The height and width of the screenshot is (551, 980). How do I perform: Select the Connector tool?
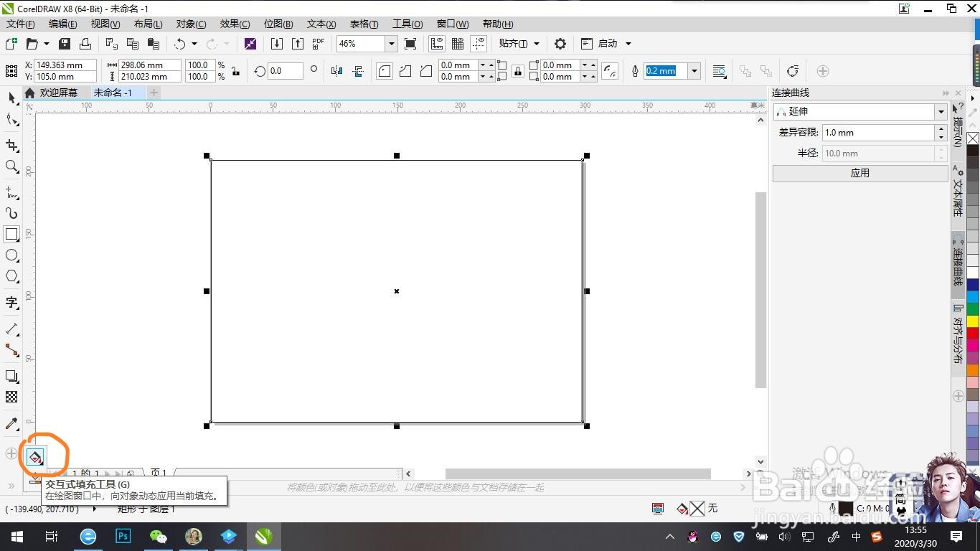[11, 350]
